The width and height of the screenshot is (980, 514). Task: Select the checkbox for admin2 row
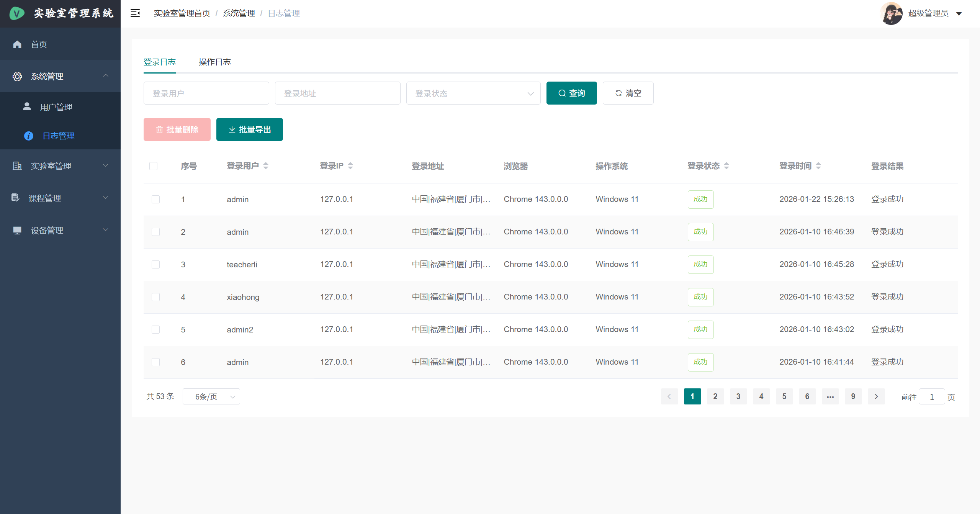click(x=155, y=330)
